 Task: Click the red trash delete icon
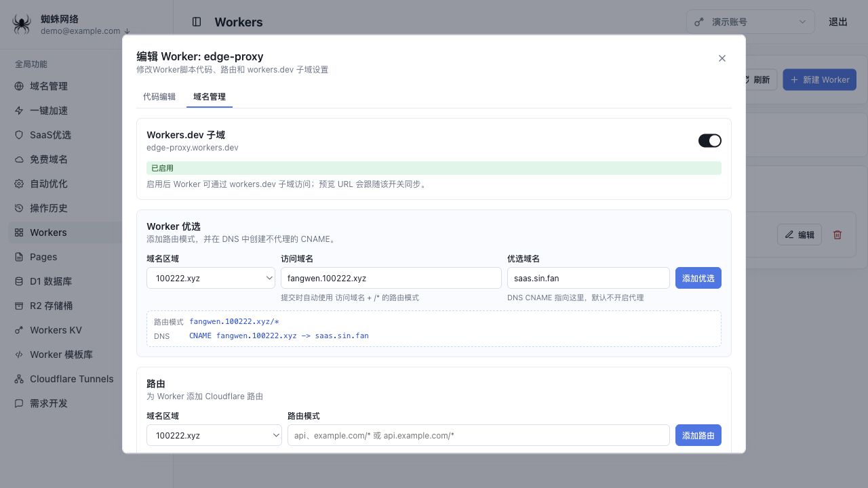coord(837,235)
